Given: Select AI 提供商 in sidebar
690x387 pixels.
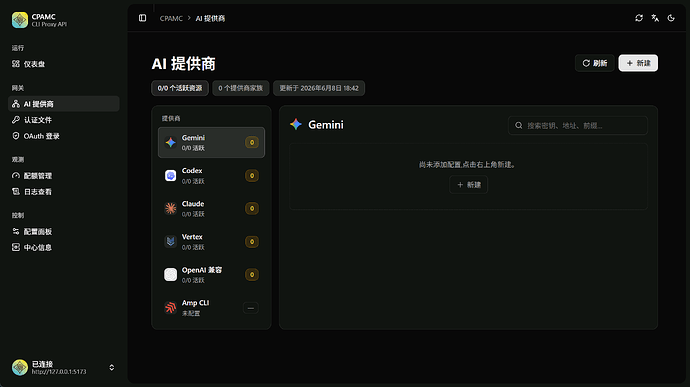Looking at the screenshot, I should click(x=64, y=104).
